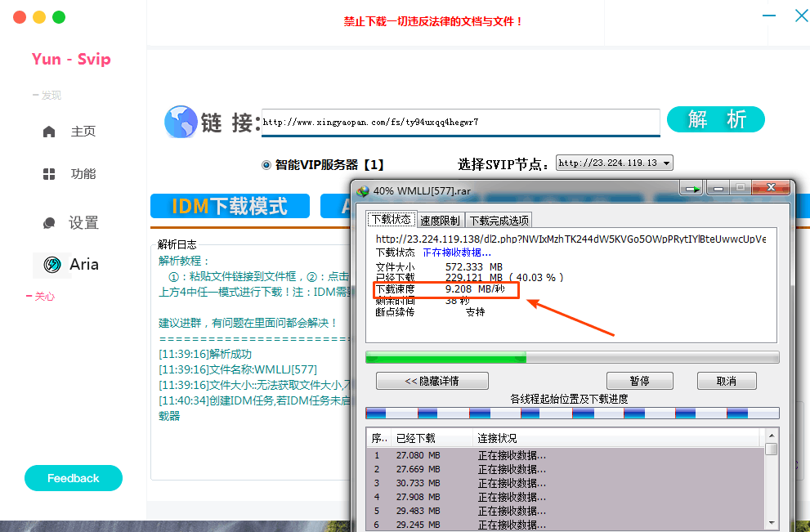The width and height of the screenshot is (810, 532).
Task: Click log line 文件名称:WMLLJ[577]
Action: pos(238,370)
